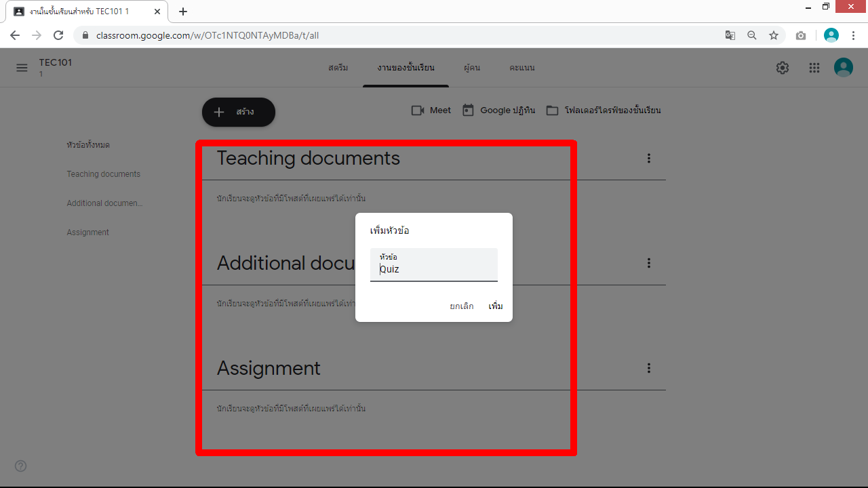
Task: Switch to the ผู้คน tab
Action: point(472,68)
